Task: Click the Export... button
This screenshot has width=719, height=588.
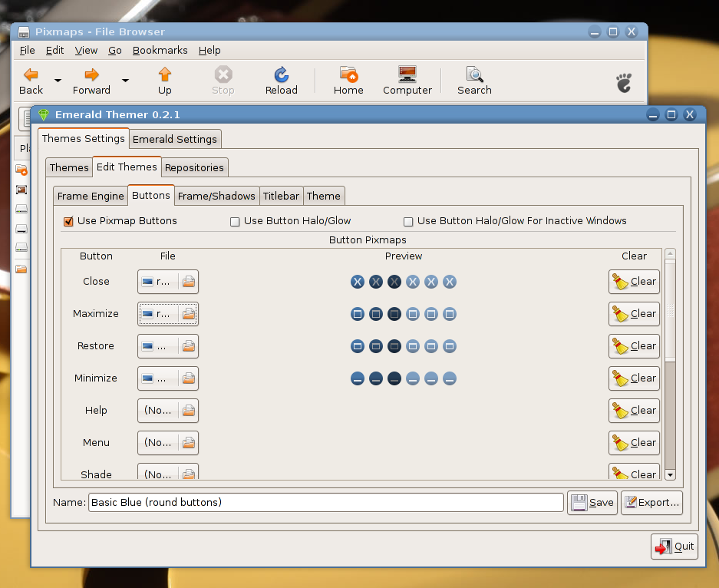Action: click(651, 503)
